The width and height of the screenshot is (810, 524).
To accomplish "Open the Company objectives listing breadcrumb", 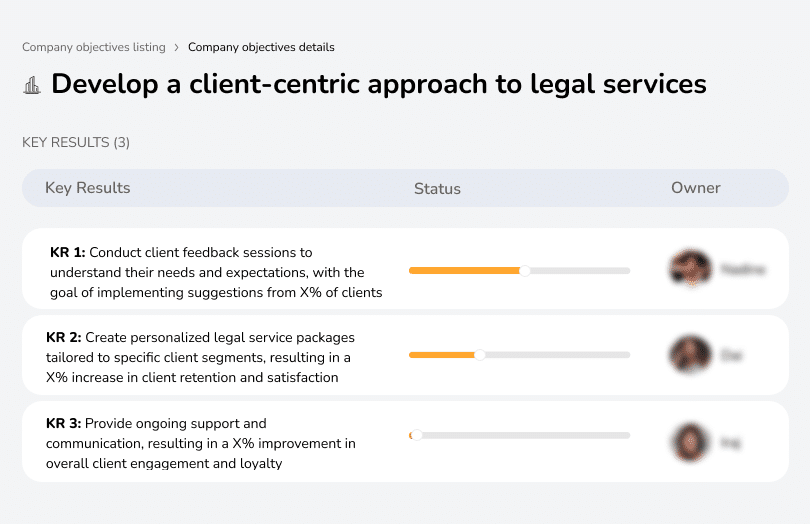I will point(94,47).
